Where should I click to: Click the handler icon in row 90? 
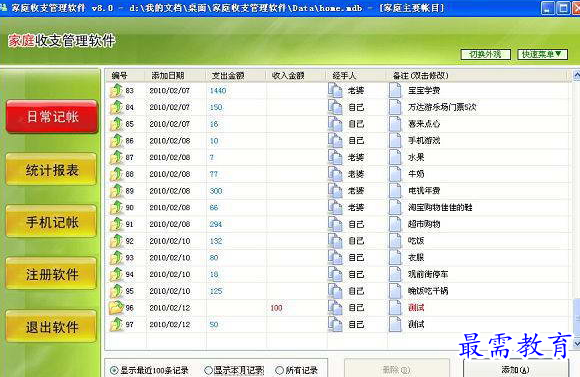pyautogui.click(x=335, y=207)
